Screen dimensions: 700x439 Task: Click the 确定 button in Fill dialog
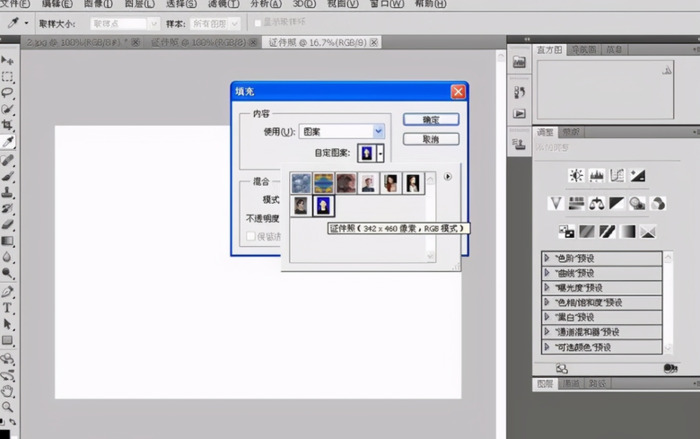click(x=431, y=118)
